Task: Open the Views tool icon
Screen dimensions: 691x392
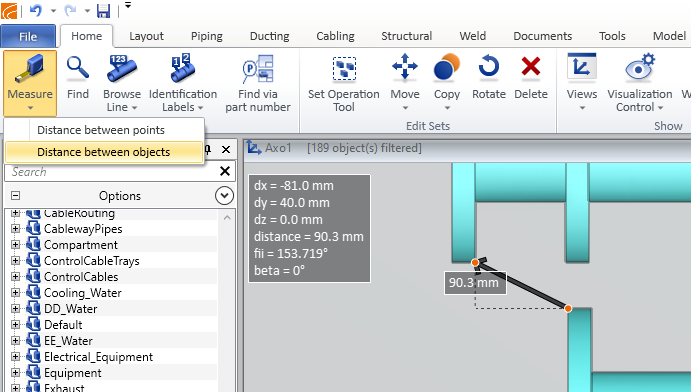Action: click(x=582, y=67)
